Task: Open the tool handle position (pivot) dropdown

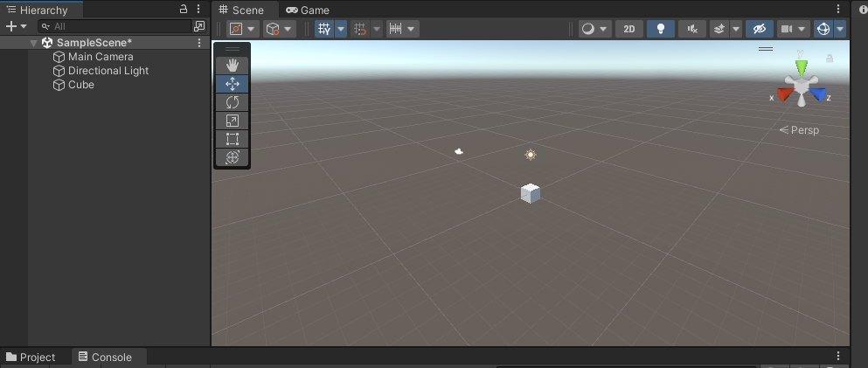Action: [243, 29]
